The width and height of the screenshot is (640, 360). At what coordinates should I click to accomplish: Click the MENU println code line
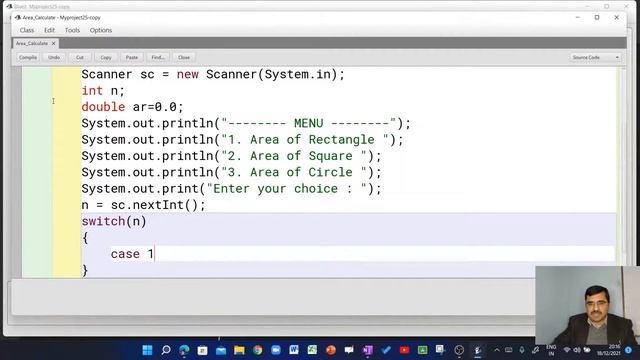pos(246,123)
